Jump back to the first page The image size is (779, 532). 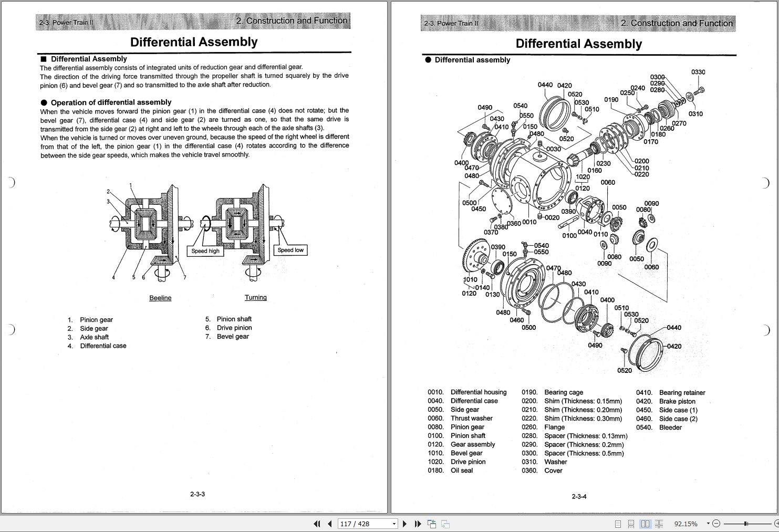tap(317, 524)
